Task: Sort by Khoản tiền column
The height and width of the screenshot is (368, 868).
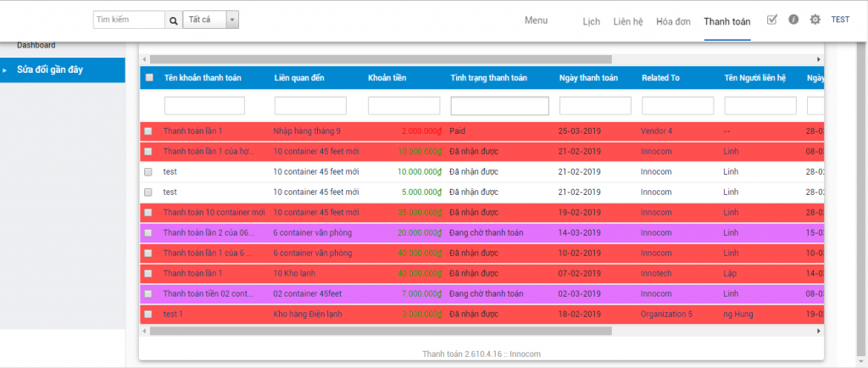Action: point(387,78)
